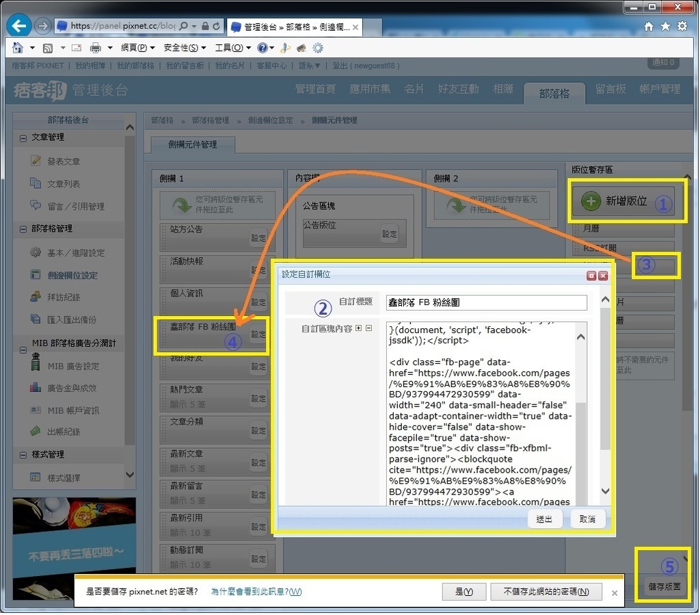This screenshot has height=615, width=700.
Task: Click the 廣告金與成效 bar chart icon
Action: [x=36, y=387]
